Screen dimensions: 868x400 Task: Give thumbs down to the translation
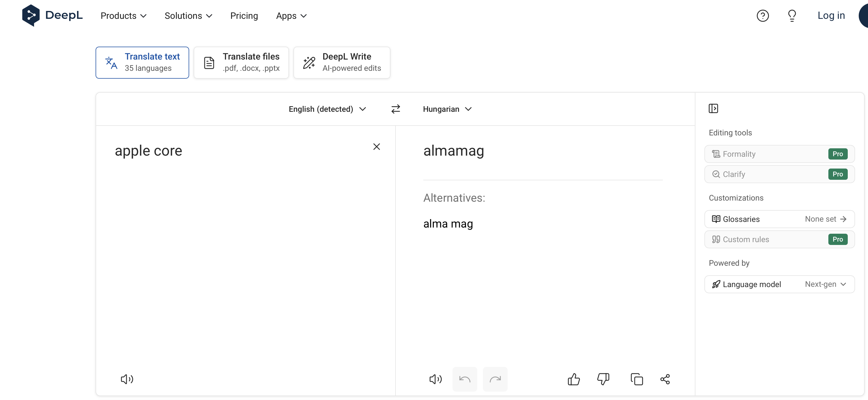point(603,379)
